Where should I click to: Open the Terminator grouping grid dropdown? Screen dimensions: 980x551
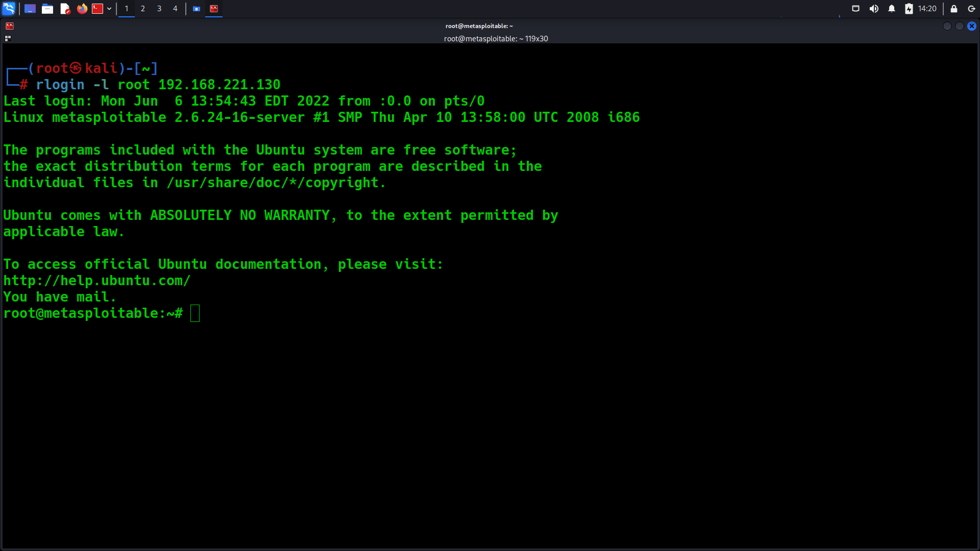coord(8,38)
